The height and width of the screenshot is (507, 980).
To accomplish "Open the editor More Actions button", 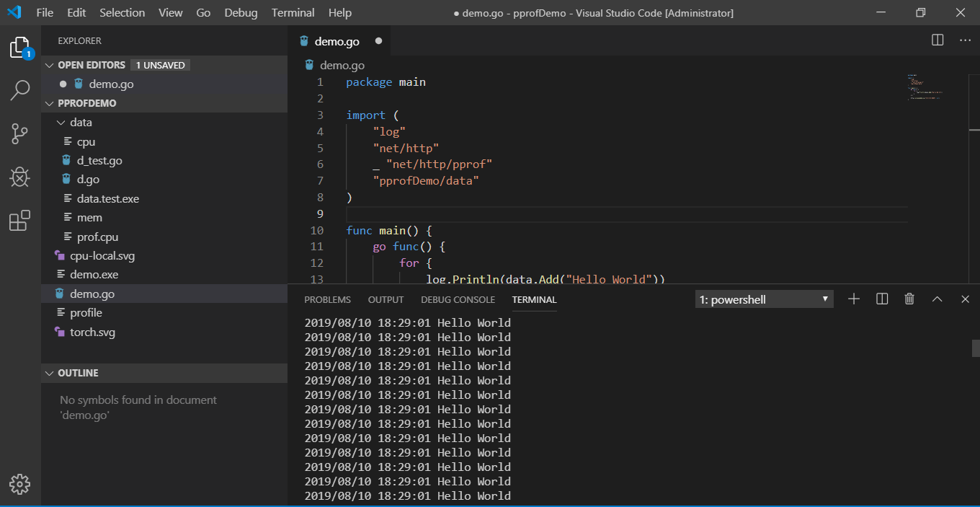I will coord(965,40).
